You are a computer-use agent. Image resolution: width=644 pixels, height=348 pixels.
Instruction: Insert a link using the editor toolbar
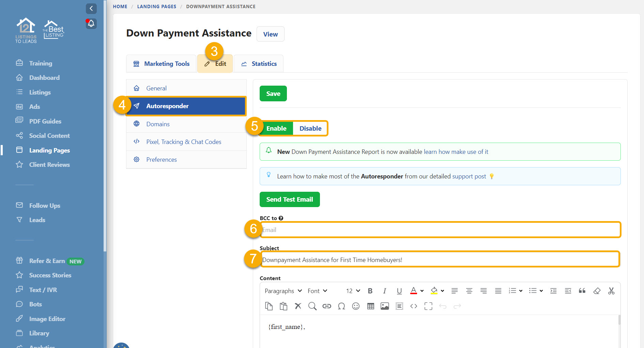tap(326, 306)
